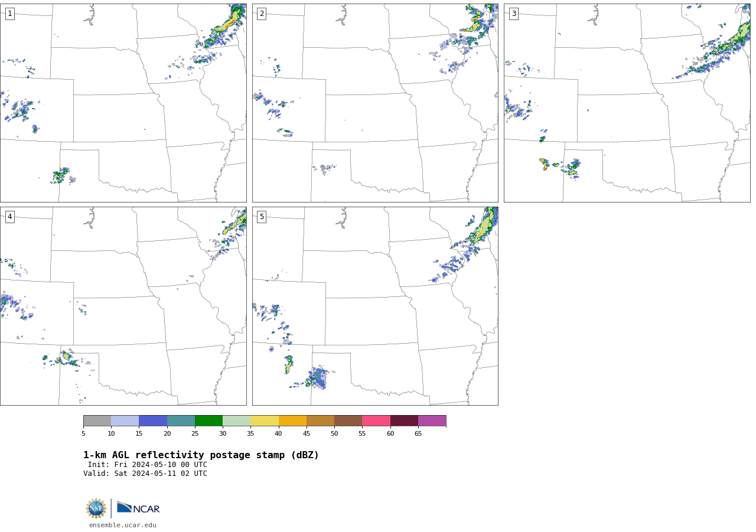Viewport: 756px width, 532px height.
Task: Click the light blue 10-15 dBZ swatch
Action: coord(125,421)
